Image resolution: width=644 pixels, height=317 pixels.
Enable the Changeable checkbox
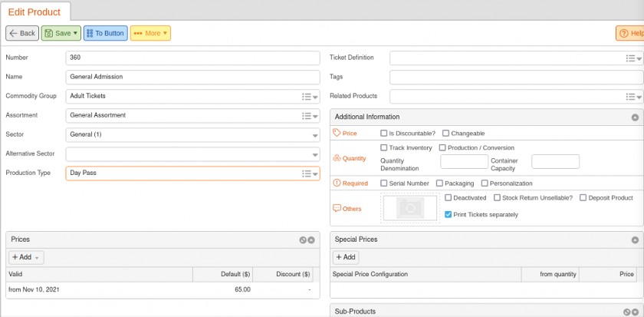[x=445, y=134]
